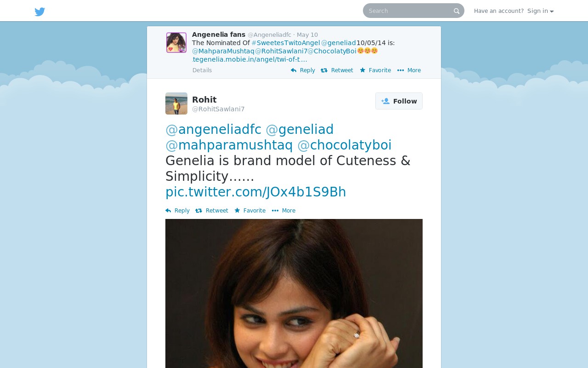Screen dimensions: 588x368
Task: Favorite Rohit's tweet with the star
Action: pyautogui.click(x=250, y=211)
